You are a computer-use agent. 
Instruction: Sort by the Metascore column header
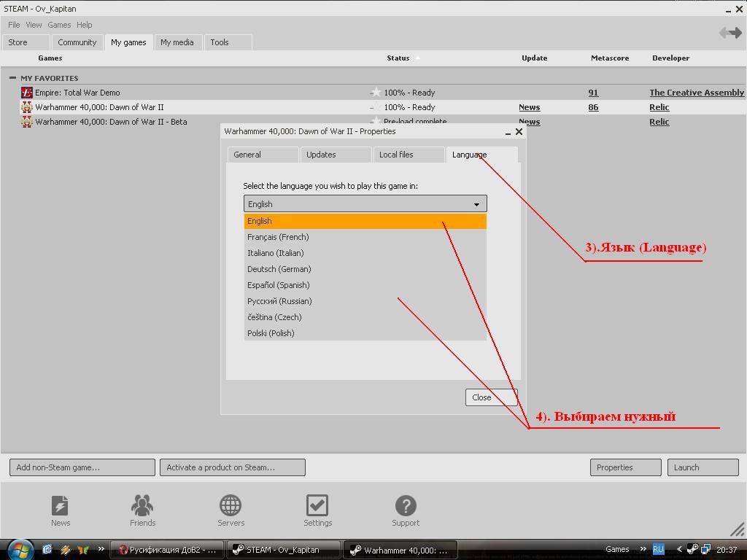tap(610, 58)
